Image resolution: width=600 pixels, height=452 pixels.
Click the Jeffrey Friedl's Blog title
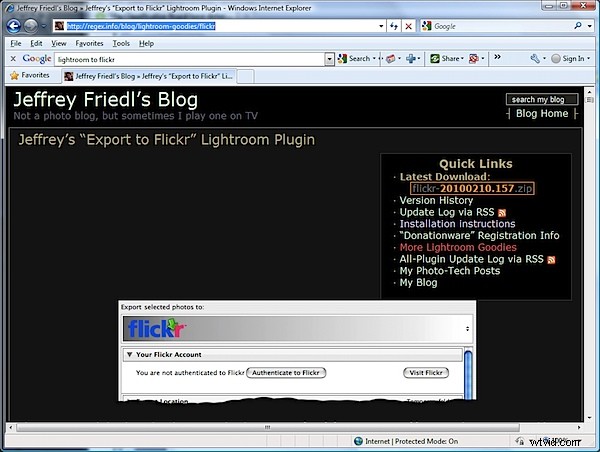pos(106,100)
